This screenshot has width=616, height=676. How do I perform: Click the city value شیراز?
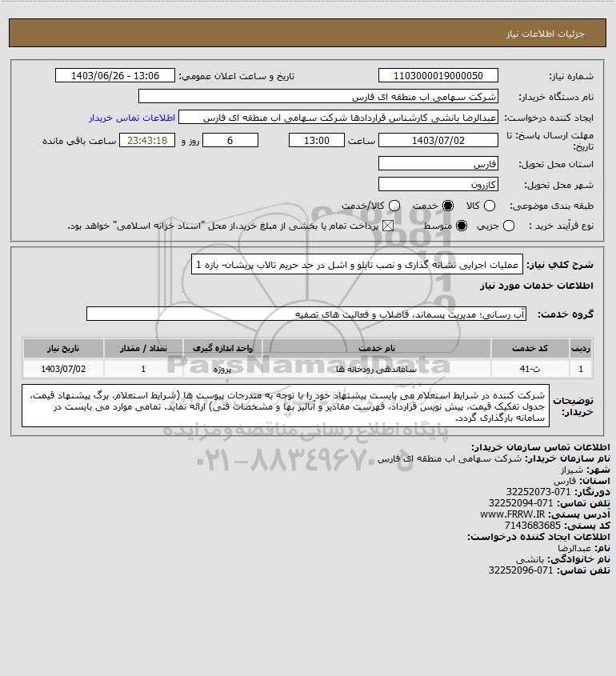tap(572, 470)
